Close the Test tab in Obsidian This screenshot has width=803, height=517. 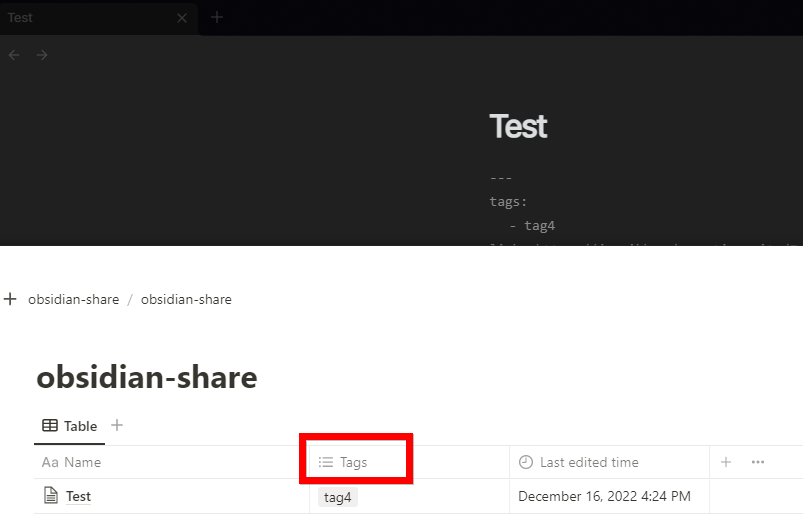182,18
